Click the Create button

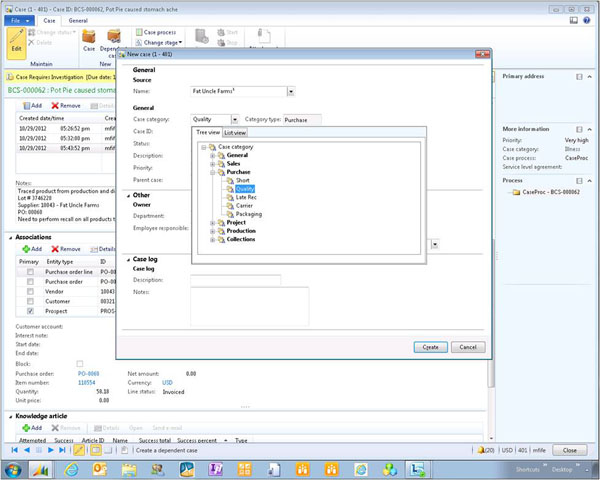tap(429, 346)
